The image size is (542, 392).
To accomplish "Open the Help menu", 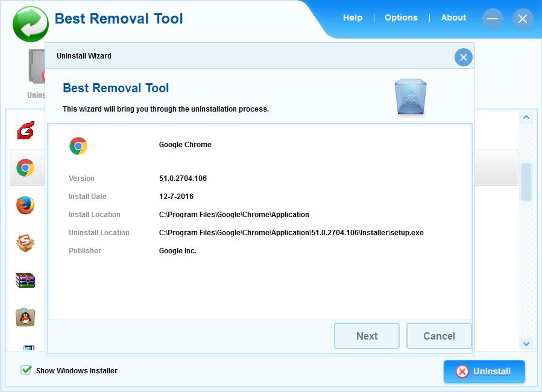I will (x=353, y=17).
